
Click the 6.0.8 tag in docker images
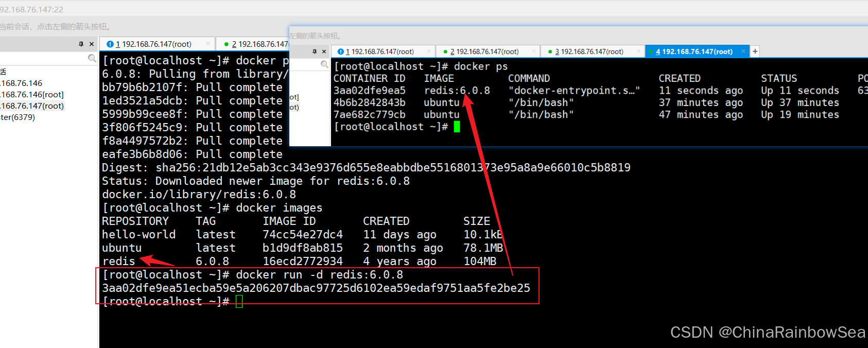[213, 262]
